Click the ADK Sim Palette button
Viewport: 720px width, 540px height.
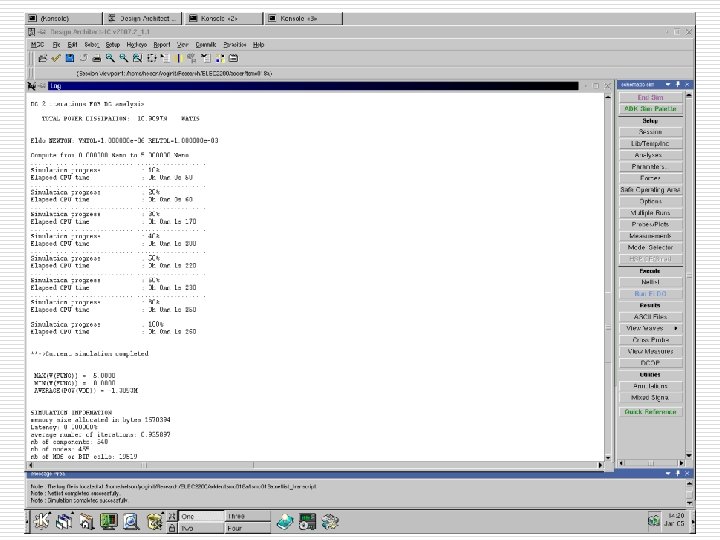(x=650, y=109)
